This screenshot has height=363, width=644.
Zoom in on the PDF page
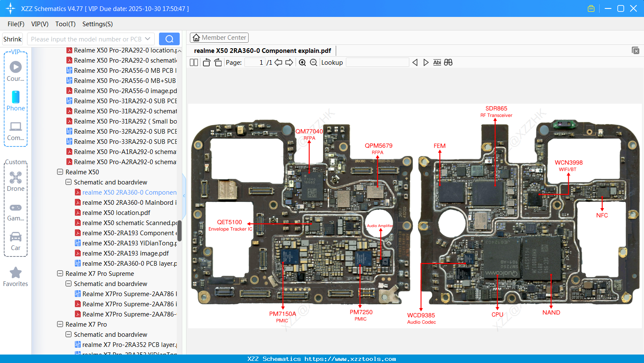[x=302, y=62]
